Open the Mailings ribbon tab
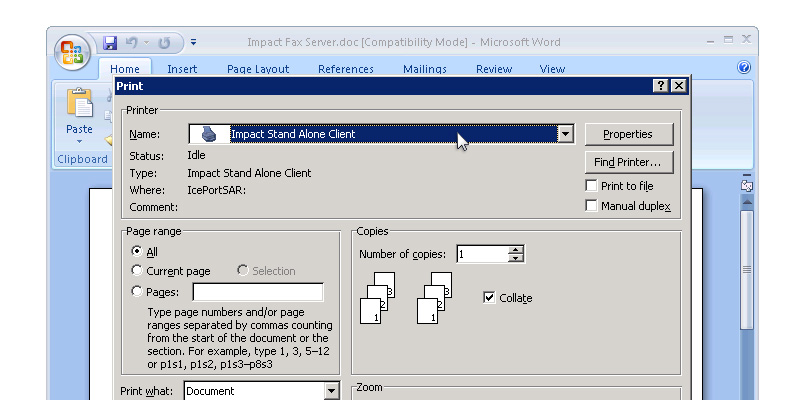Screen dimensions: 800x400 [x=425, y=69]
